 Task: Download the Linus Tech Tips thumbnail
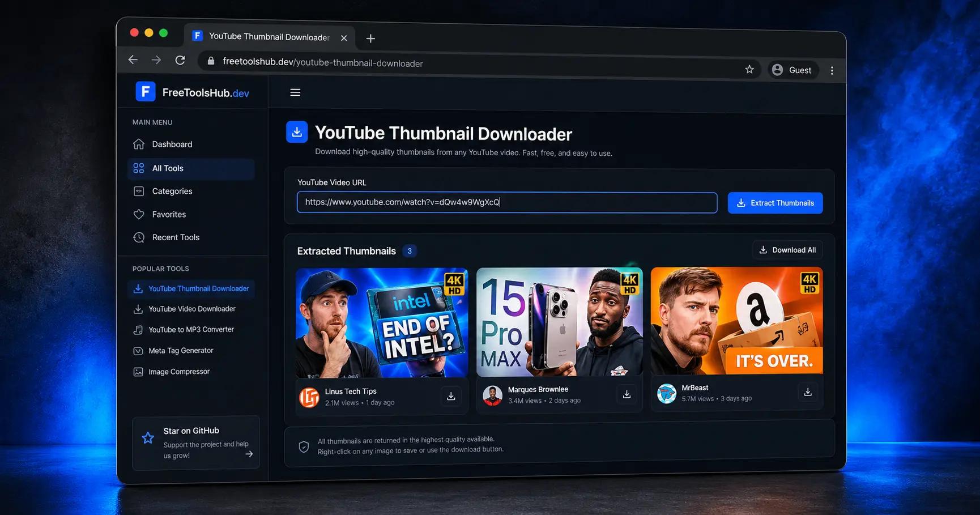pyautogui.click(x=451, y=396)
